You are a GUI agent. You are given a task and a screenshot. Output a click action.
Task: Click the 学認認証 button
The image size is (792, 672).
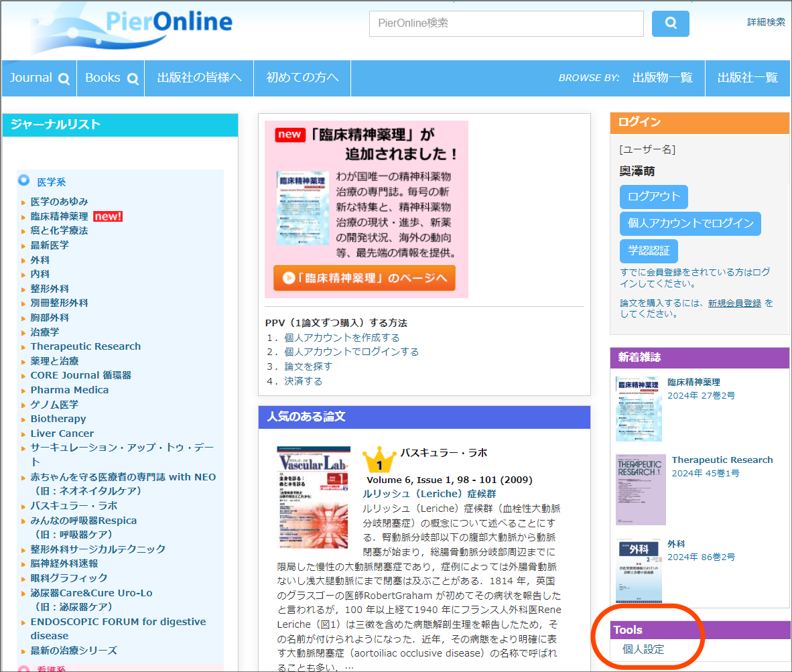tap(649, 251)
